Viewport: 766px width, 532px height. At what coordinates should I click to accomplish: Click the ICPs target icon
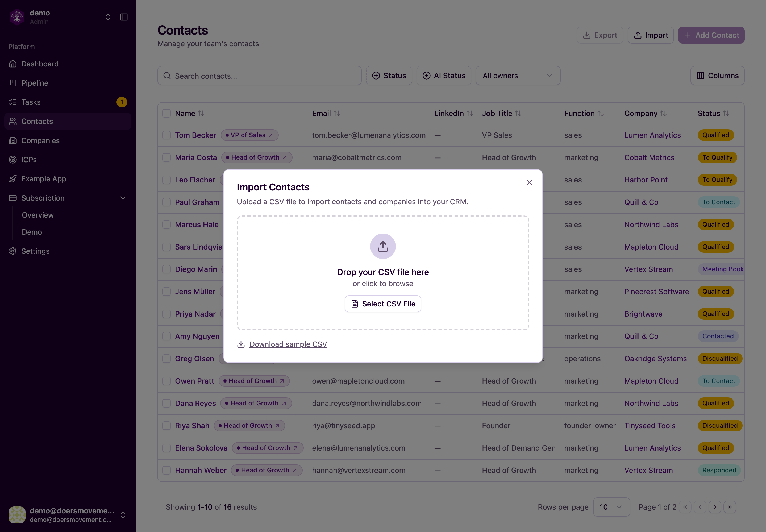click(13, 160)
